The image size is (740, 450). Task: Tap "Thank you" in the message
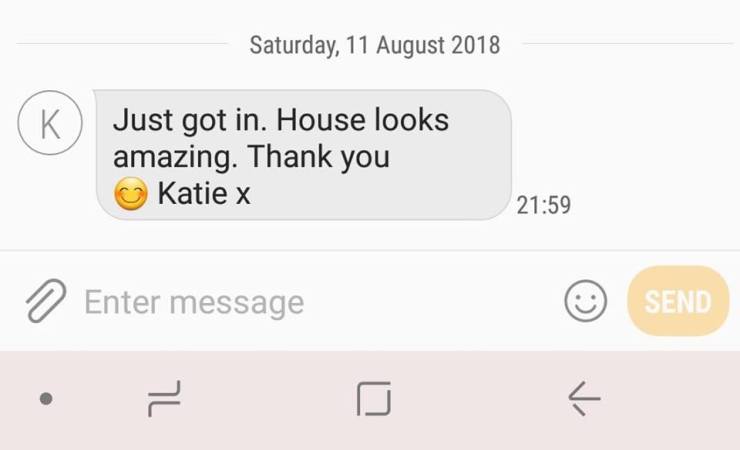pyautogui.click(x=319, y=157)
